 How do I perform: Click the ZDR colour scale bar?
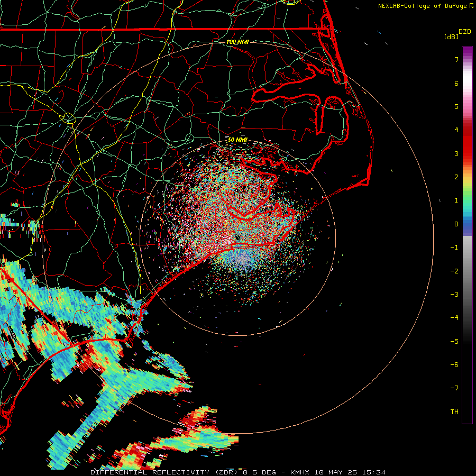click(x=467, y=235)
